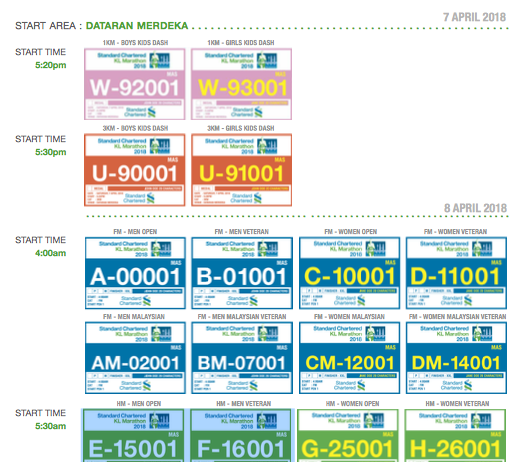Click 'FM - MEN MALAYSIAN VETERAN' label
The width and height of the screenshot is (524, 462).
click(242, 317)
